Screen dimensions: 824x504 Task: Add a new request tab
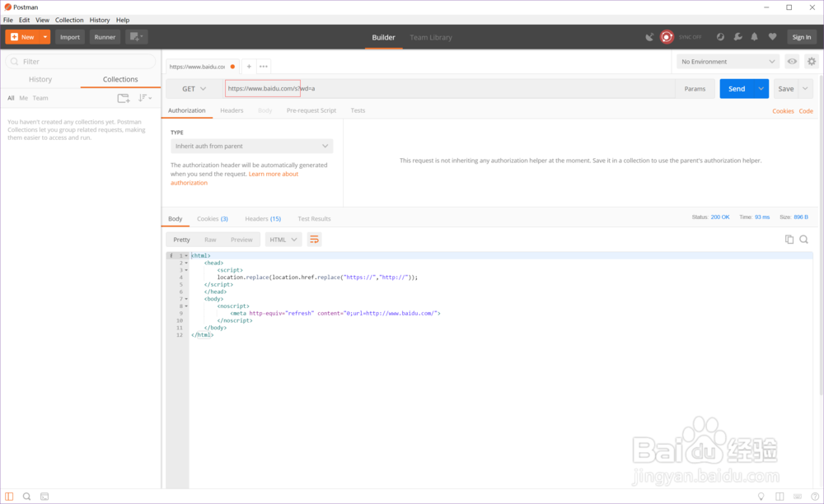click(249, 67)
